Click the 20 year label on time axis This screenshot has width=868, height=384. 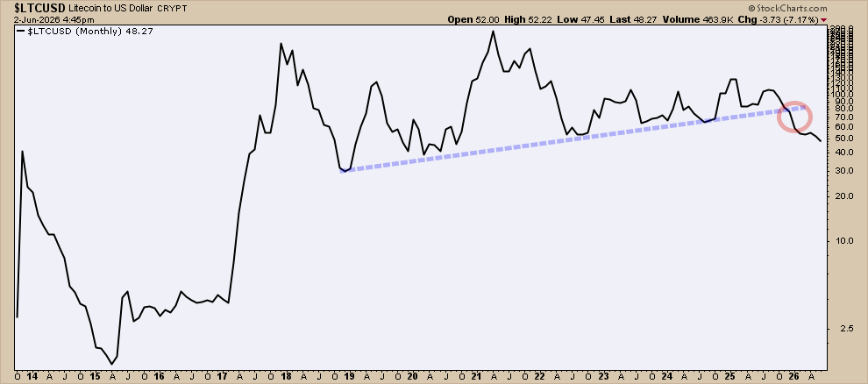click(x=413, y=376)
